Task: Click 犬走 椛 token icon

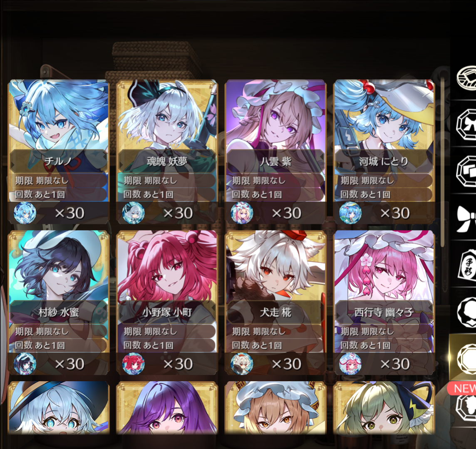Action: 242,364
